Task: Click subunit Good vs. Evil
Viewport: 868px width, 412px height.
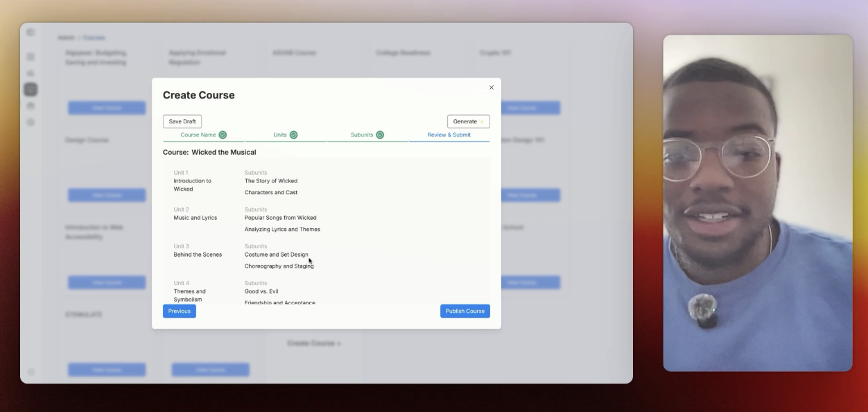Action: click(261, 291)
